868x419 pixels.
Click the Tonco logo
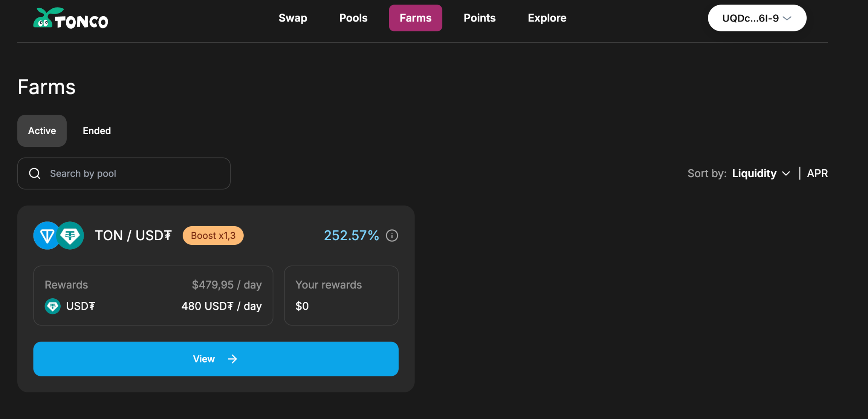pyautogui.click(x=70, y=18)
